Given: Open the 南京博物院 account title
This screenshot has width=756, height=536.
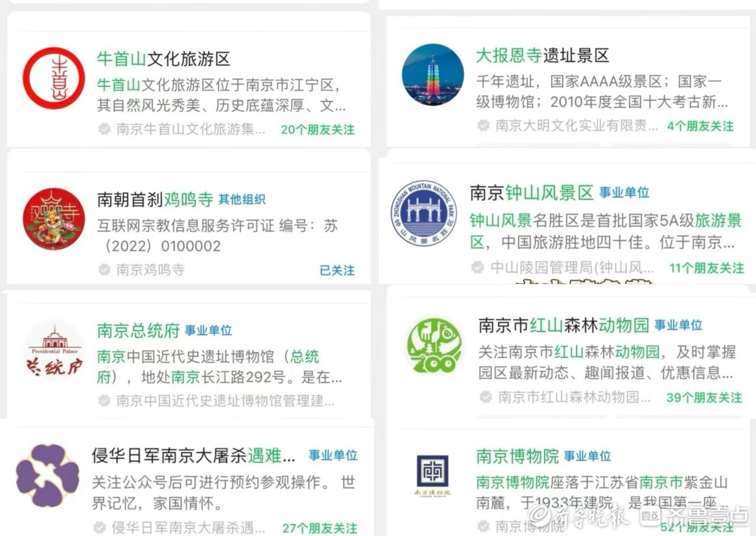Looking at the screenshot, I should 517,456.
